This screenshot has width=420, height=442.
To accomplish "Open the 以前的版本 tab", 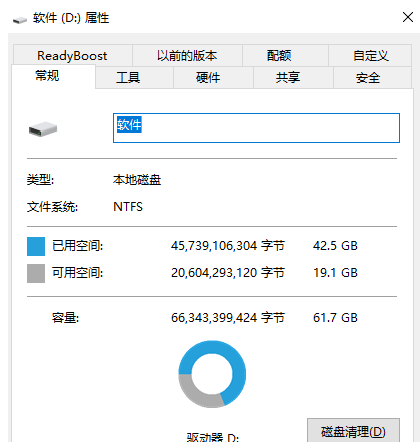I will [187, 56].
